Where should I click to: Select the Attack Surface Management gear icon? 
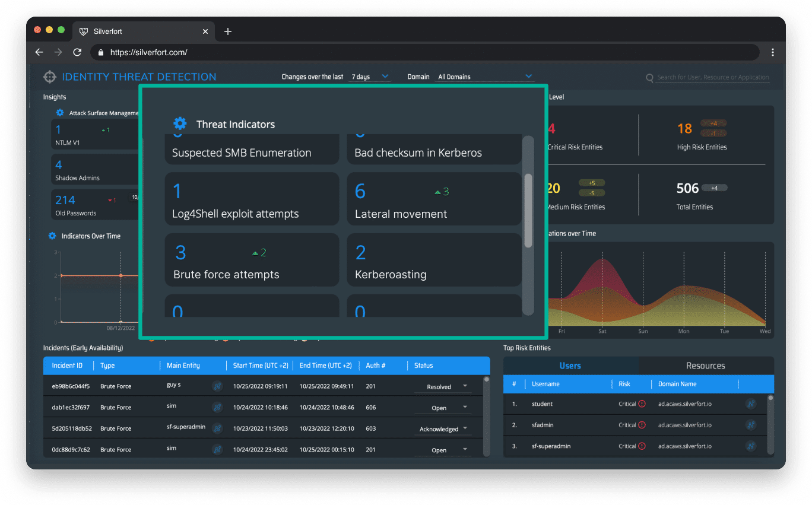pyautogui.click(x=59, y=112)
